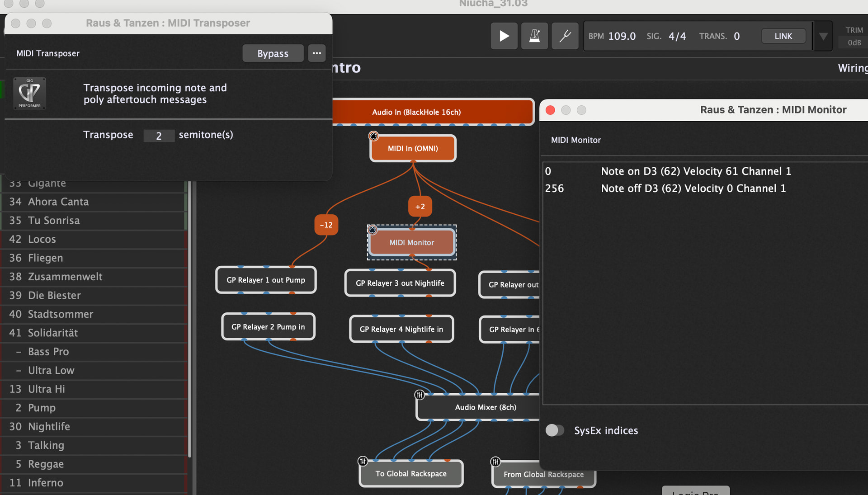Viewport: 868px width, 495px height.
Task: Select the -12 transposer block
Action: coord(326,225)
